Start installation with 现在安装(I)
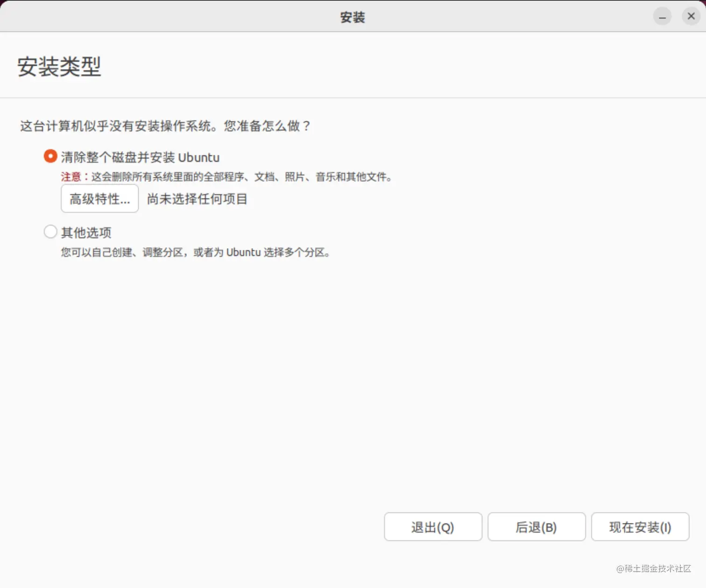The width and height of the screenshot is (706, 588). click(640, 527)
